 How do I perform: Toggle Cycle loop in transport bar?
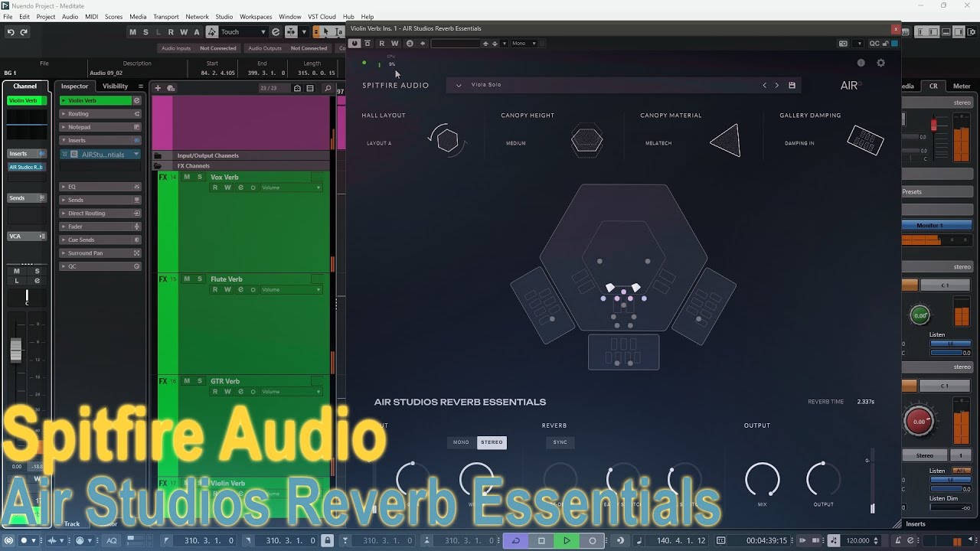(x=515, y=540)
